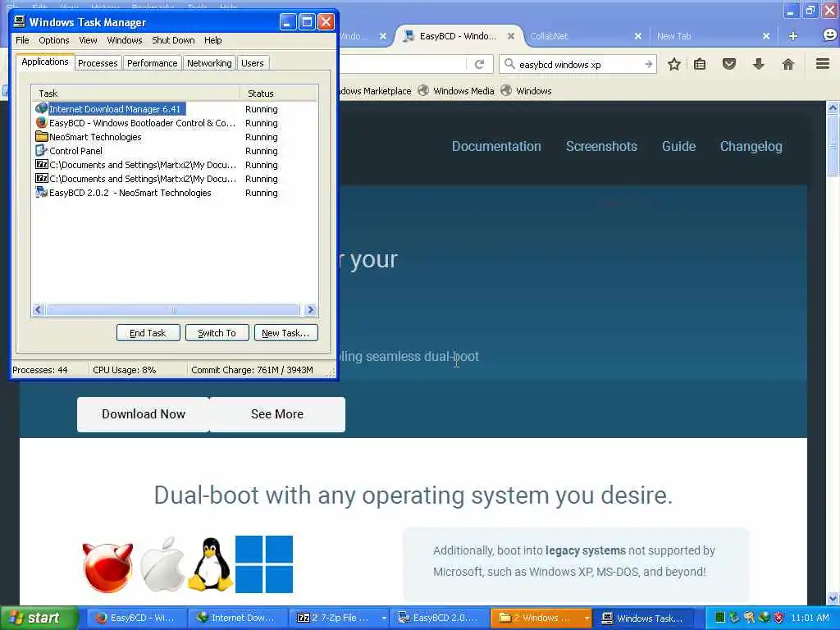Open the Windows menu in Task Manager
The height and width of the screenshot is (630, 840).
click(x=125, y=40)
